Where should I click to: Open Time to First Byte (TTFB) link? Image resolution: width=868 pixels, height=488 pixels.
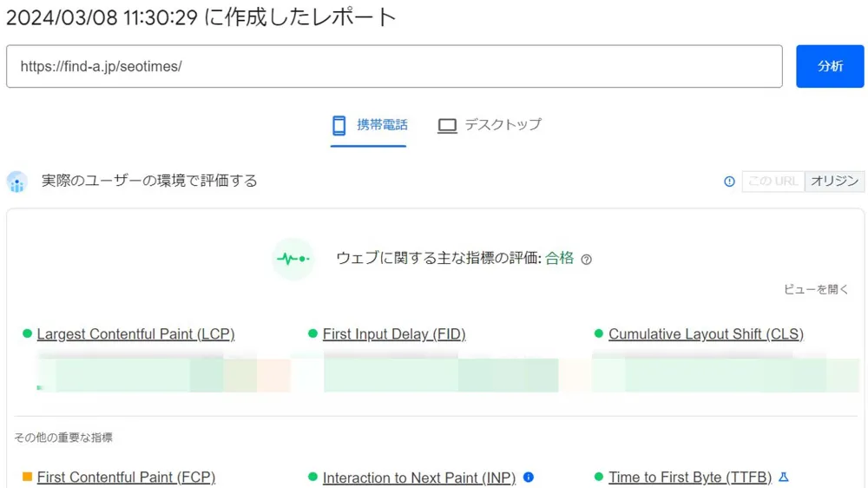690,477
